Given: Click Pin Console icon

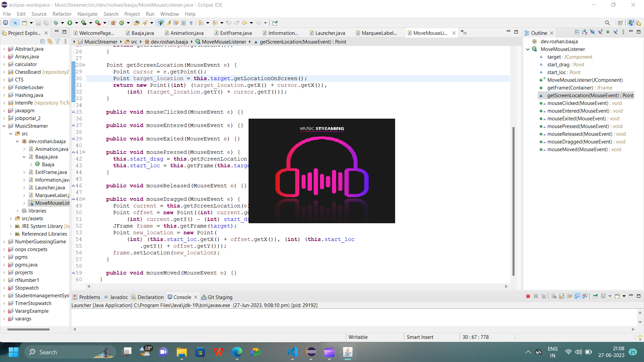Looking at the screenshot, I should coord(595,296).
